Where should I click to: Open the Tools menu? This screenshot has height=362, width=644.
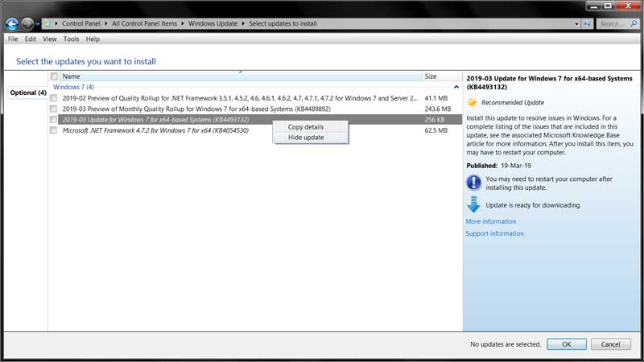(71, 39)
